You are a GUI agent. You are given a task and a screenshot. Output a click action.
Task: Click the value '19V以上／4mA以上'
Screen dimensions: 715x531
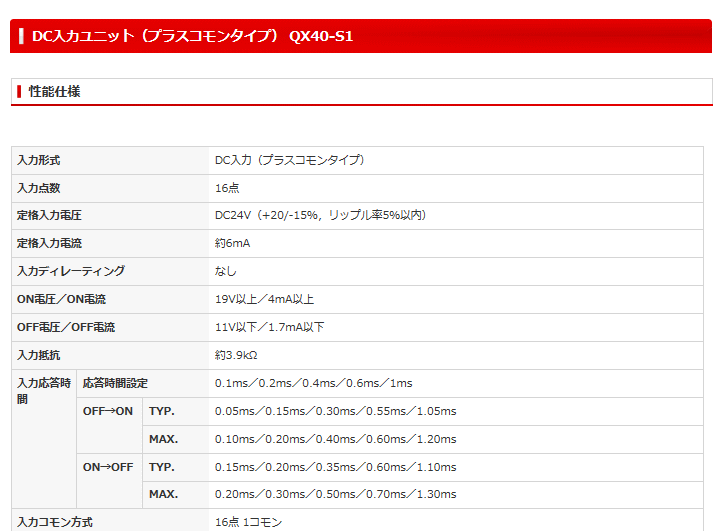[264, 299]
